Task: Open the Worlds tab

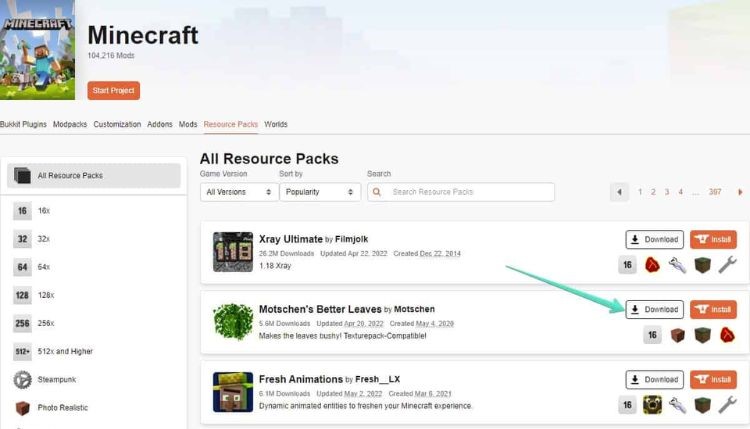Action: [x=276, y=124]
